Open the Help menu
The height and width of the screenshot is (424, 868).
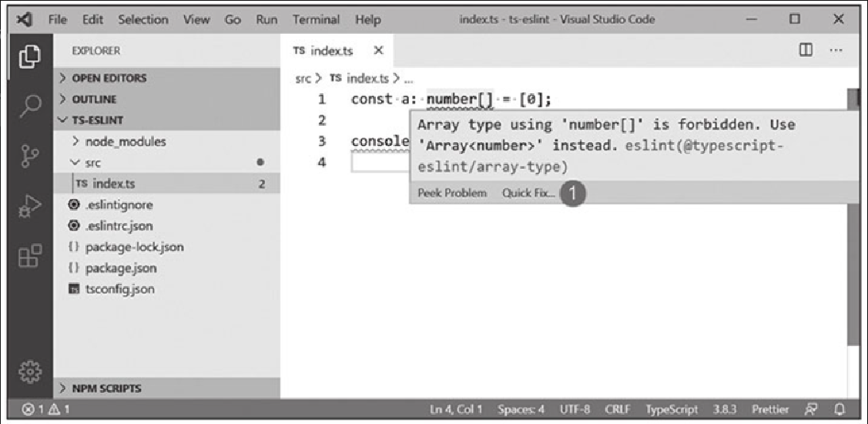(368, 20)
